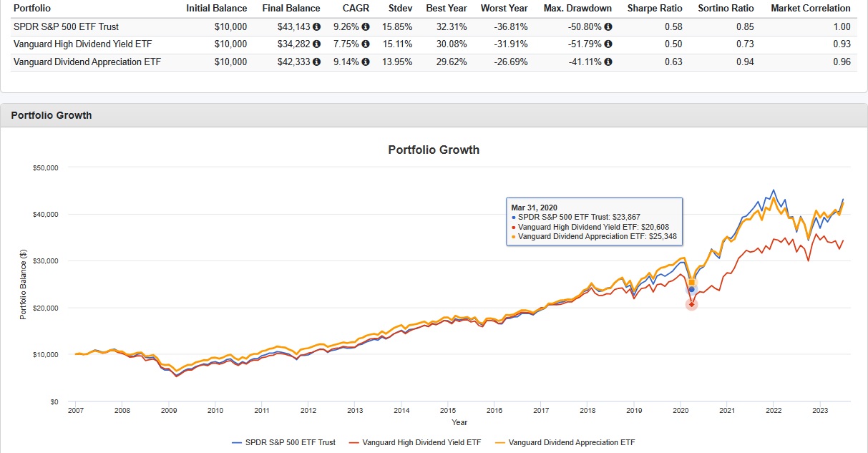The height and width of the screenshot is (453, 868).
Task: Toggle Vanguard Dividend Appreciation ETF legend series
Action: 565,442
